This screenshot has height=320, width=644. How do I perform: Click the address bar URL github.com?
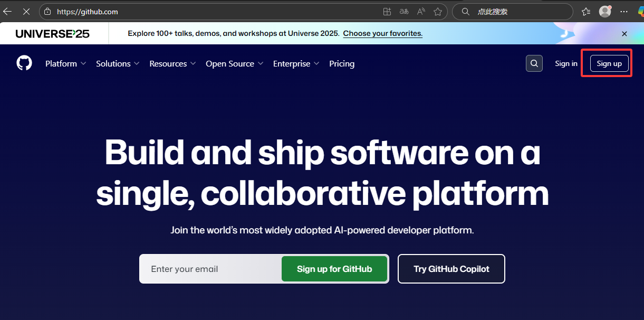tap(88, 11)
